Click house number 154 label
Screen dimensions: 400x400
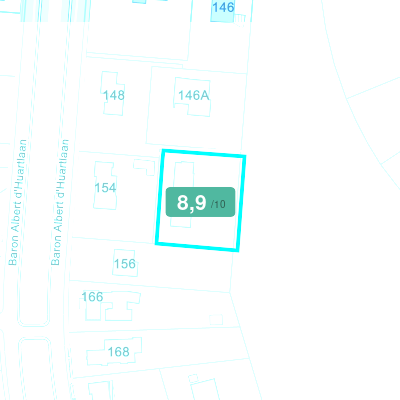105,188
